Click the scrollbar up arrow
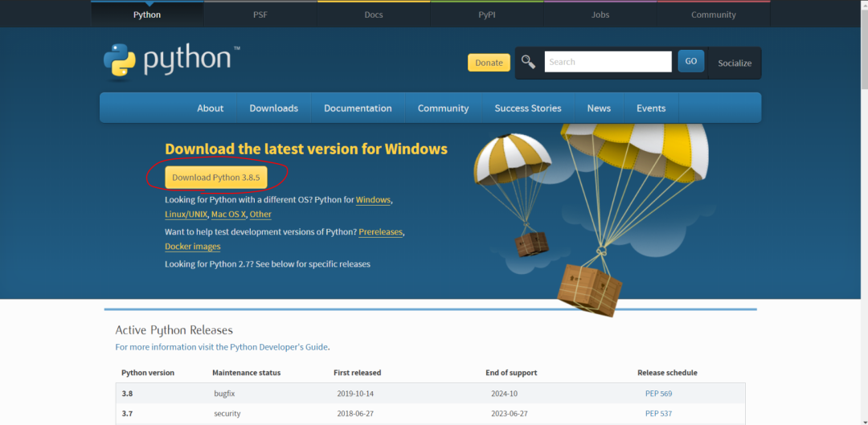 click(x=863, y=5)
